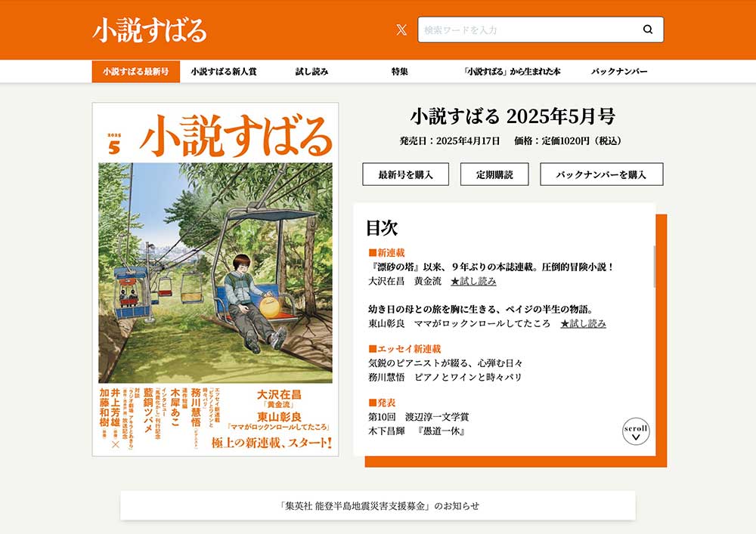Click the 最新号を購入 button
Image resolution: width=756 pixels, height=534 pixels.
[405, 174]
